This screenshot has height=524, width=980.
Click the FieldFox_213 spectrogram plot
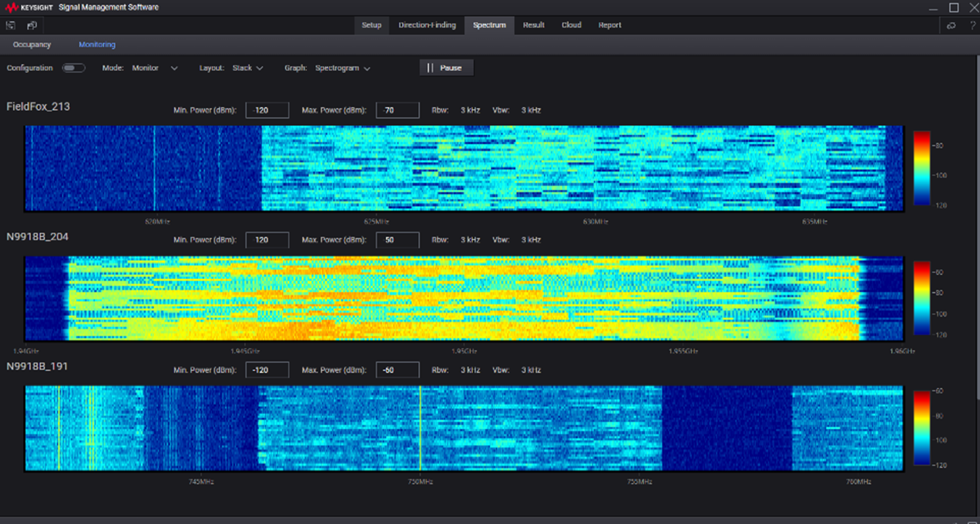tap(463, 168)
